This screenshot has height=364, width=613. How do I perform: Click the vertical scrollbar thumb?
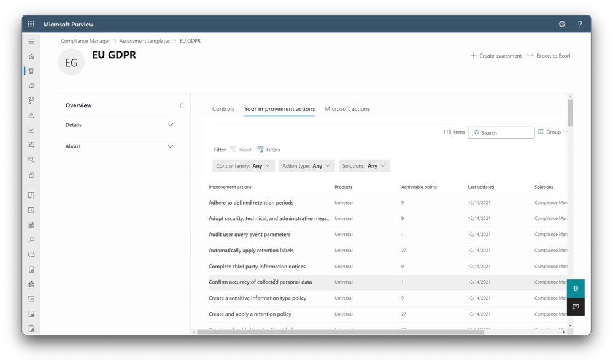point(570,113)
